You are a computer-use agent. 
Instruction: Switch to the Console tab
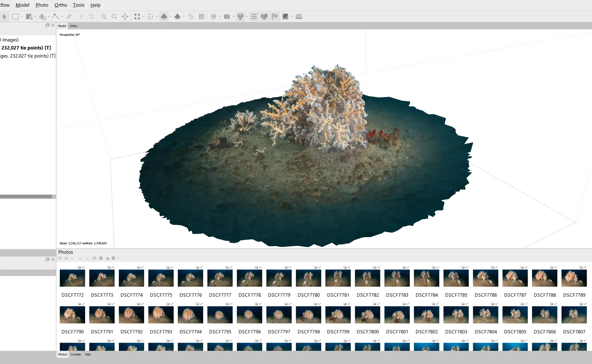point(76,354)
